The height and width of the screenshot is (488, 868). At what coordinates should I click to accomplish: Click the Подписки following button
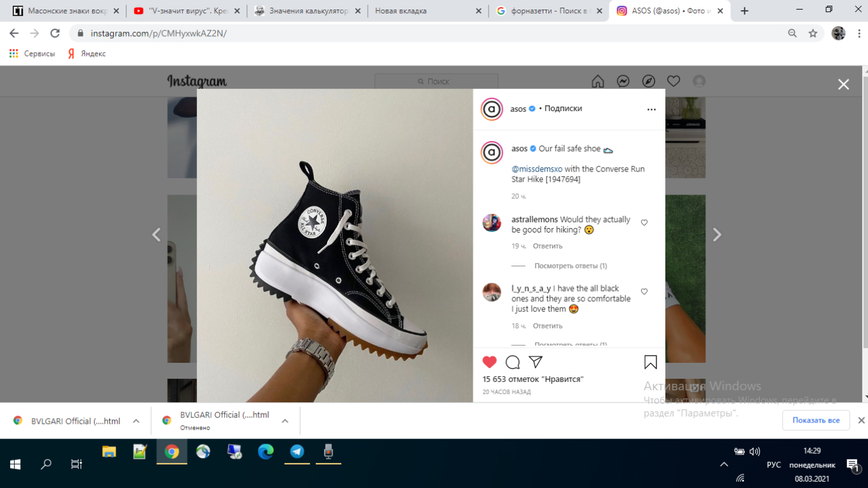[563, 109]
